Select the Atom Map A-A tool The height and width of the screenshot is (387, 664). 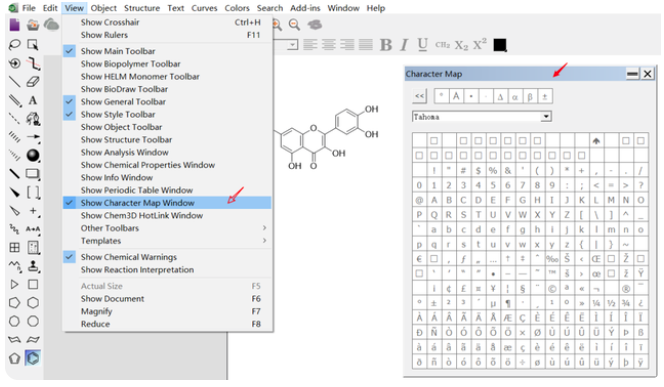pyautogui.click(x=33, y=229)
